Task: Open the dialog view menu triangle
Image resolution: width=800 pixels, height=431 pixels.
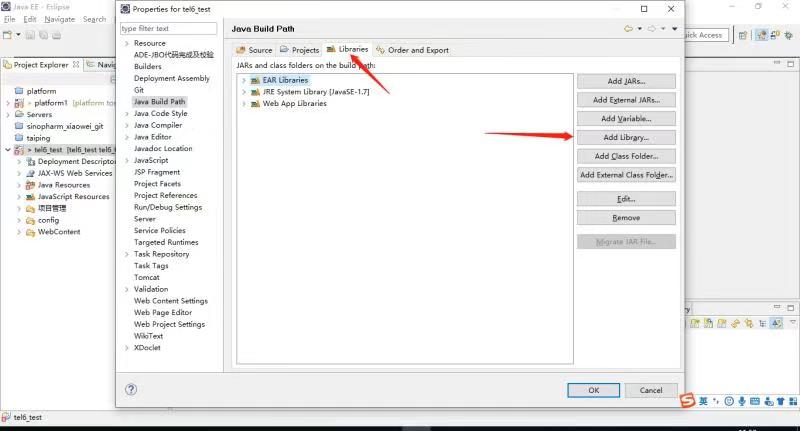Action: click(674, 29)
